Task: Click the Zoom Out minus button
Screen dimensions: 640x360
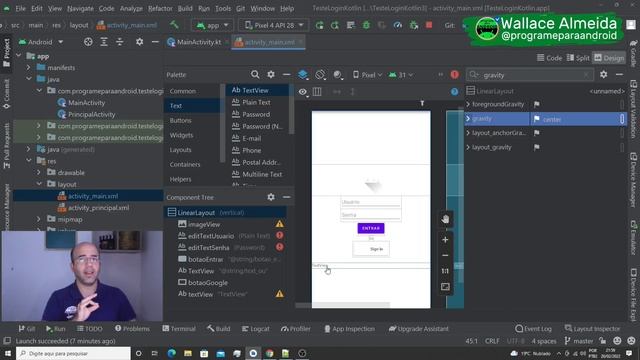Action: (445, 256)
